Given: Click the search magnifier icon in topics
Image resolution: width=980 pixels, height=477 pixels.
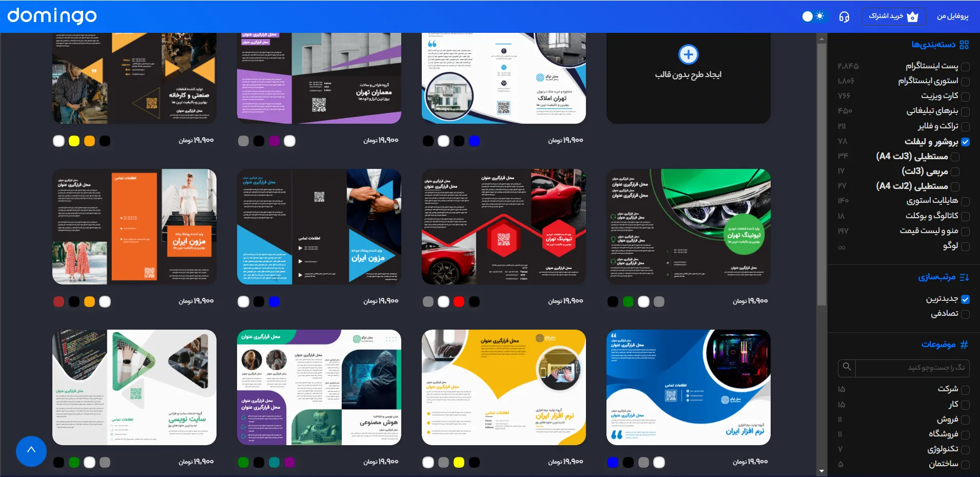Looking at the screenshot, I should click(x=847, y=367).
